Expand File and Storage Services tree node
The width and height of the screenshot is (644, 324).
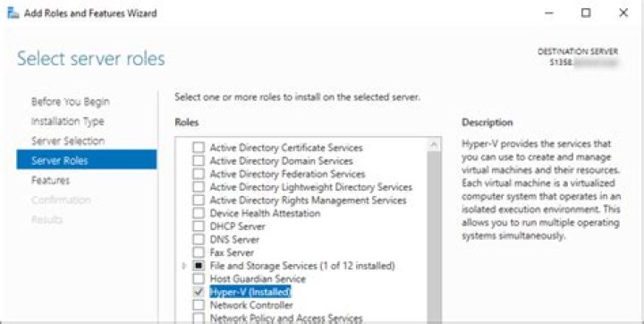coord(184,266)
